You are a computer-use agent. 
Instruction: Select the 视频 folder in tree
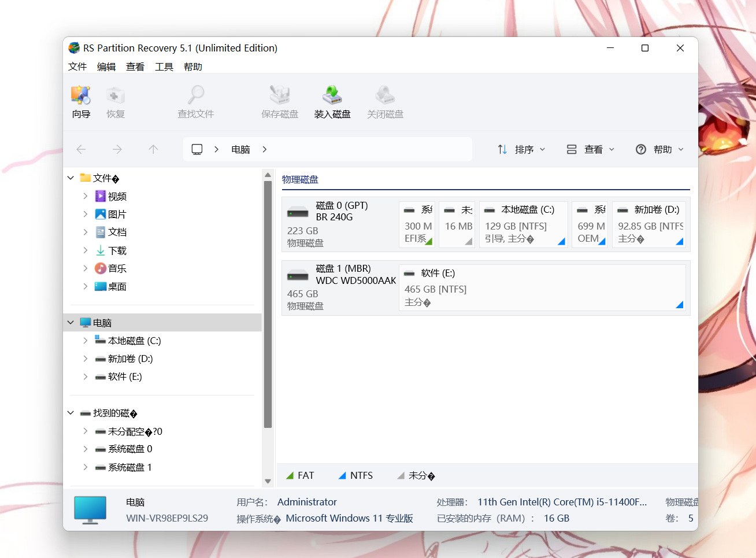click(111, 197)
